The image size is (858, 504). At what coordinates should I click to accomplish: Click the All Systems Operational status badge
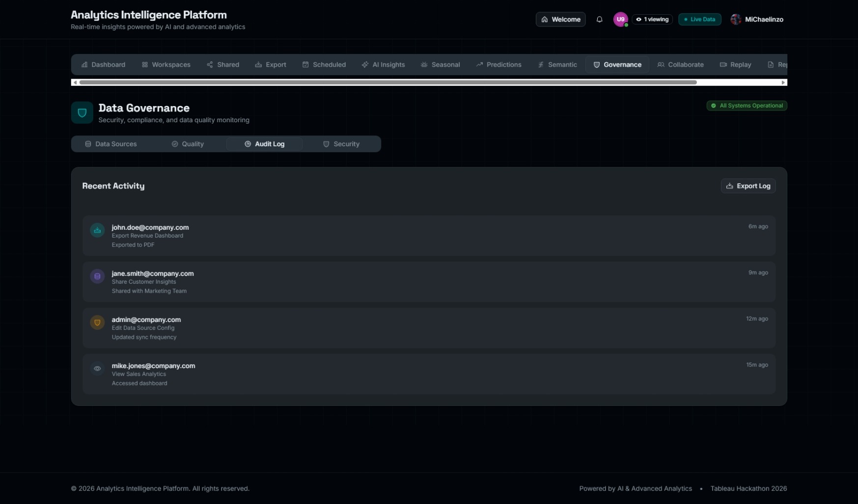pos(747,106)
